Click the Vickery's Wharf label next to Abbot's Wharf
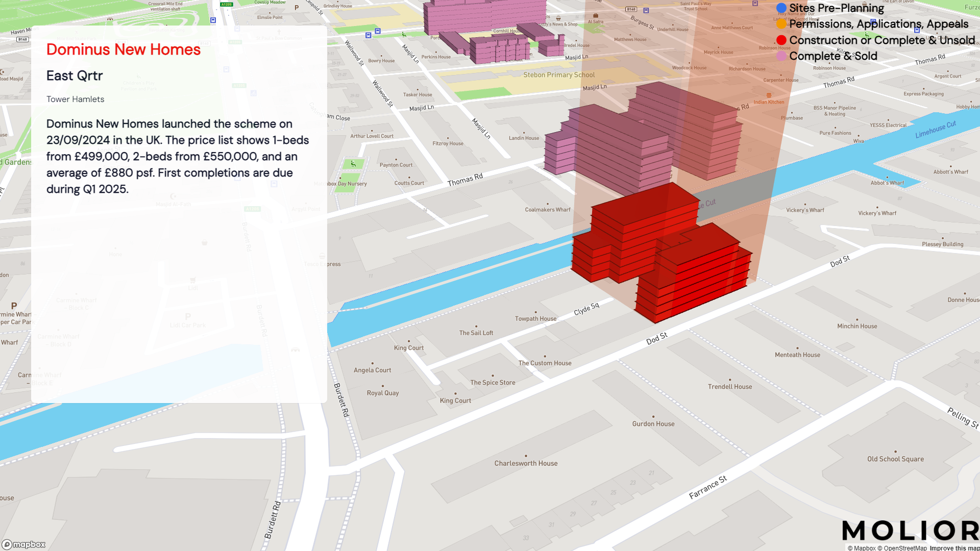Viewport: 980px width, 551px height. [877, 213]
